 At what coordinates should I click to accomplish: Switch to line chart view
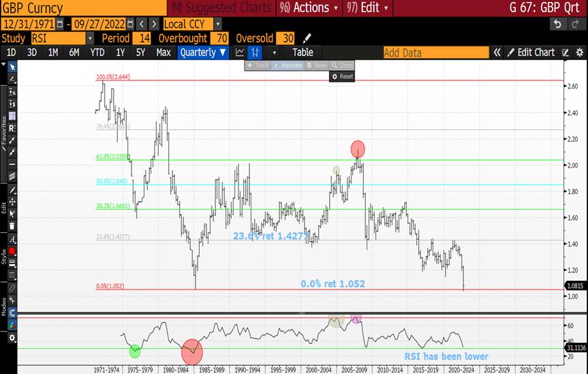click(240, 52)
